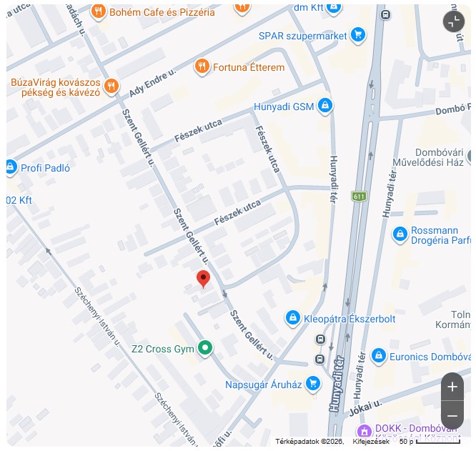Open the Rossmann Drogéria shop pin
Screen dimensions: 476x451
pyautogui.click(x=400, y=234)
